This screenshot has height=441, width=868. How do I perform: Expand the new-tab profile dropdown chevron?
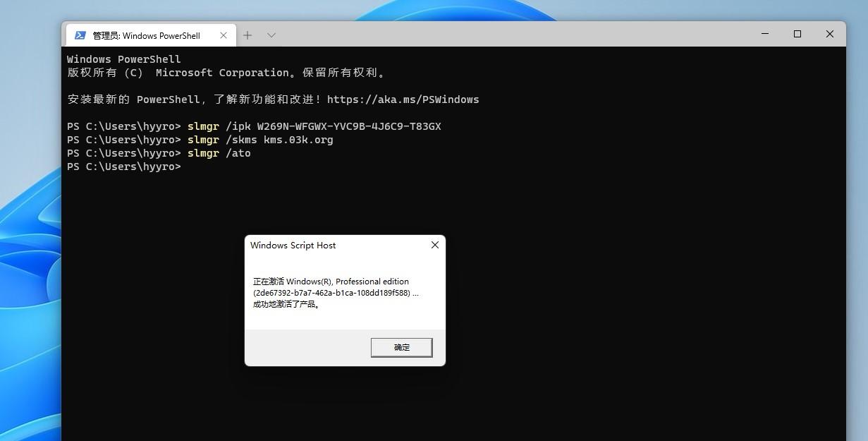pyautogui.click(x=271, y=35)
